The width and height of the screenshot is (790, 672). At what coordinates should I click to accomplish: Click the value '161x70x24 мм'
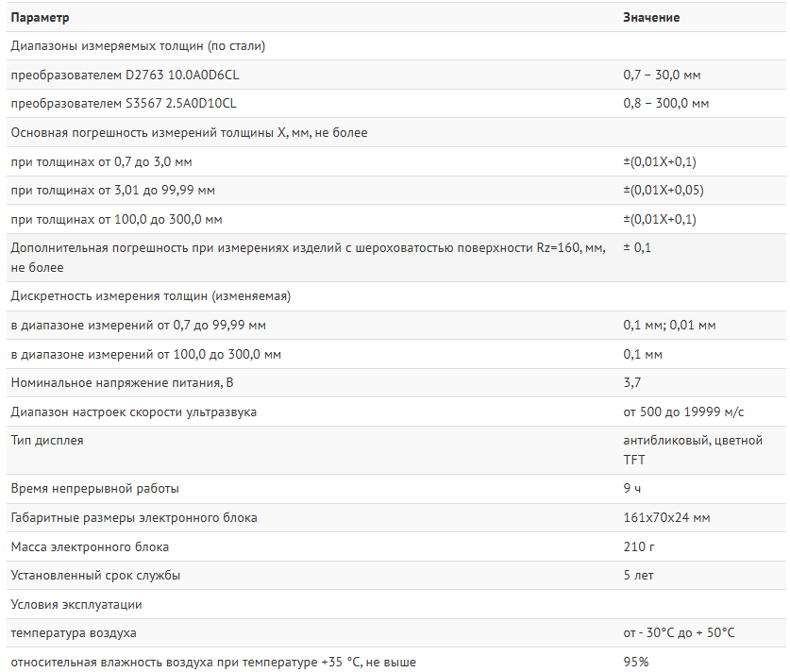[x=666, y=518]
